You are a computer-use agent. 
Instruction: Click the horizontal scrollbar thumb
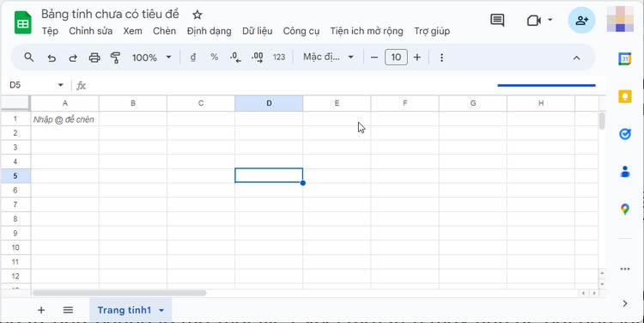click(119, 293)
